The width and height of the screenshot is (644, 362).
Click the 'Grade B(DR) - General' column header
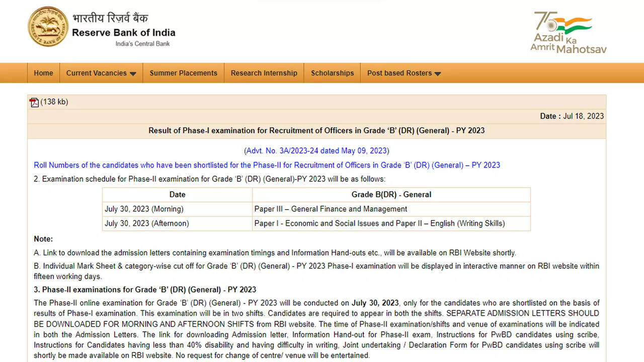[x=391, y=195]
